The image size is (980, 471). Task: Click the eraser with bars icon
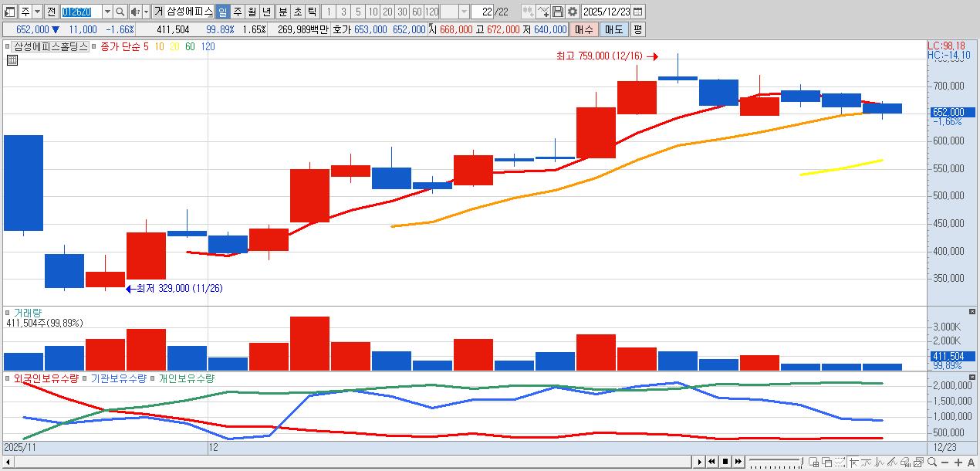pos(906,462)
